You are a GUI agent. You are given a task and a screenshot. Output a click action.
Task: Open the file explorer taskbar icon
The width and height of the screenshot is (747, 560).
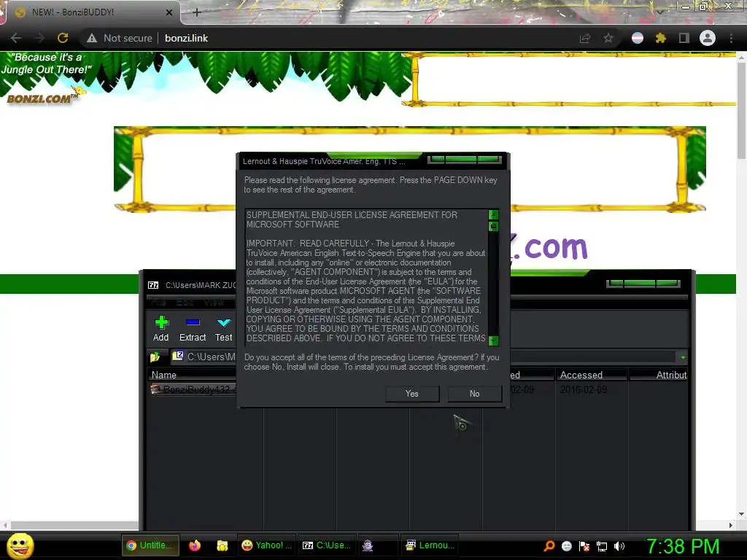pyautogui.click(x=222, y=545)
